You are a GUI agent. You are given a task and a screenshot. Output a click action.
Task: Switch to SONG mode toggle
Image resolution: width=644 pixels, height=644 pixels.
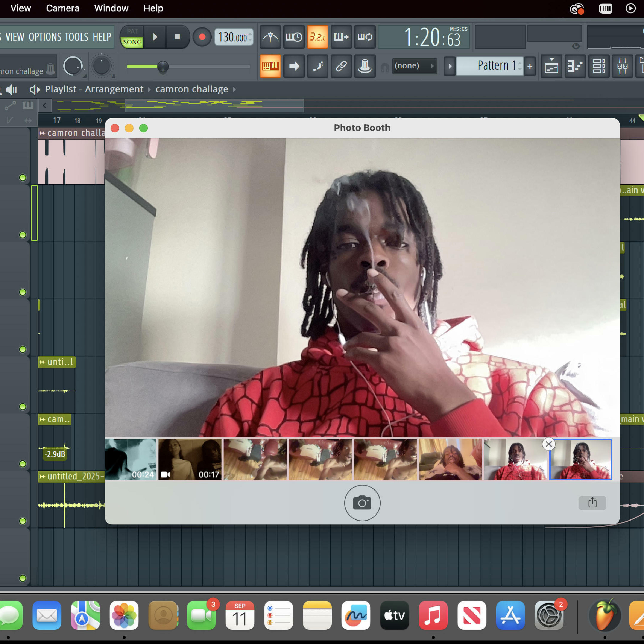pyautogui.click(x=132, y=42)
